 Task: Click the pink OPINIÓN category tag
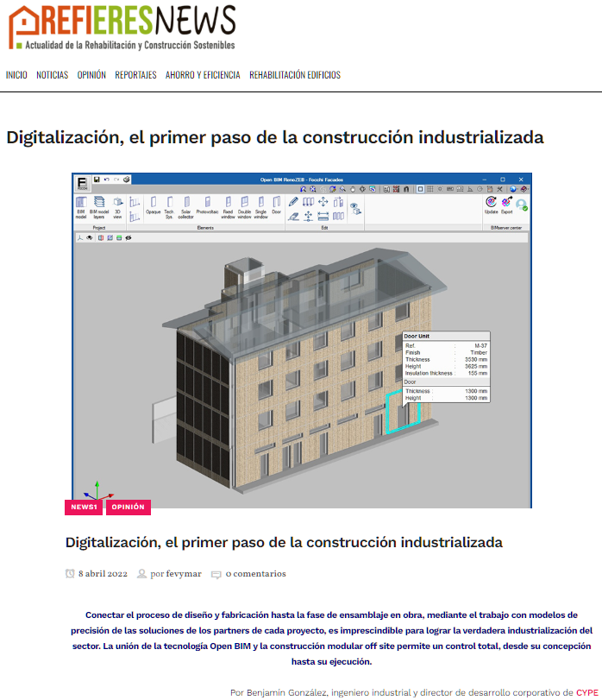(x=129, y=508)
